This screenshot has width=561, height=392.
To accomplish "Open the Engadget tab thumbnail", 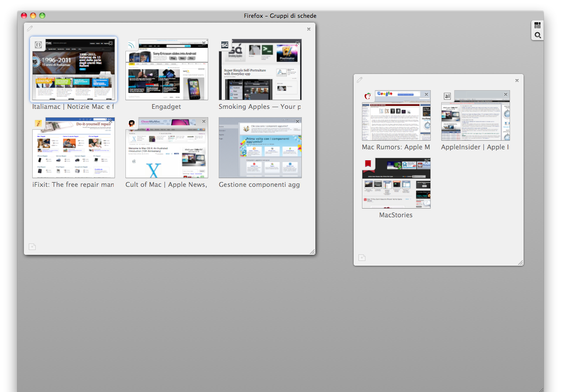I will click(x=167, y=70).
